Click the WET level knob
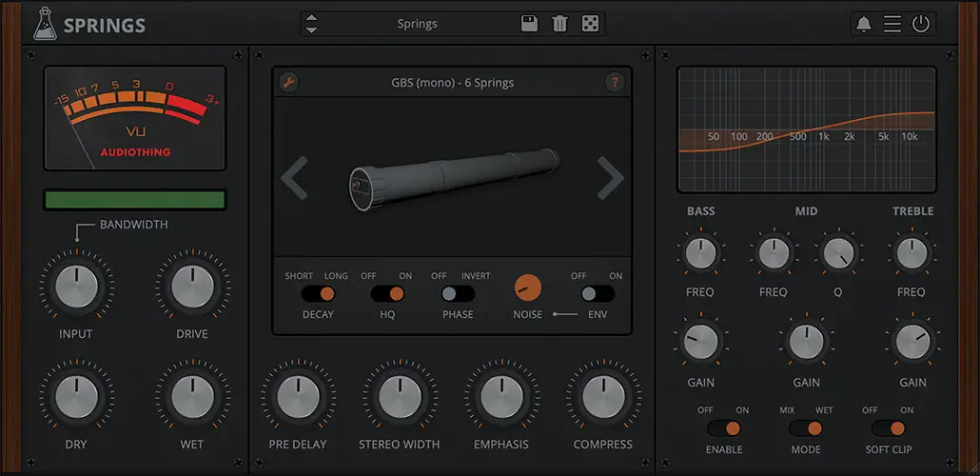 tap(192, 397)
